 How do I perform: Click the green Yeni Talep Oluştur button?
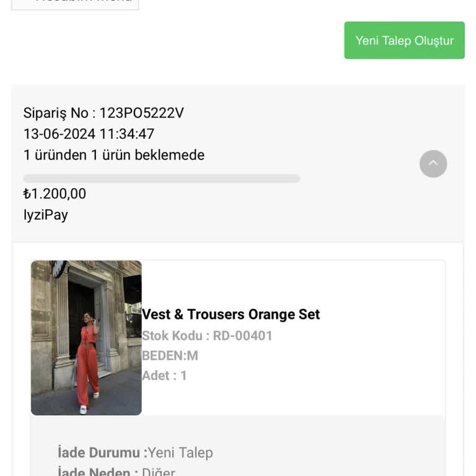tap(404, 40)
